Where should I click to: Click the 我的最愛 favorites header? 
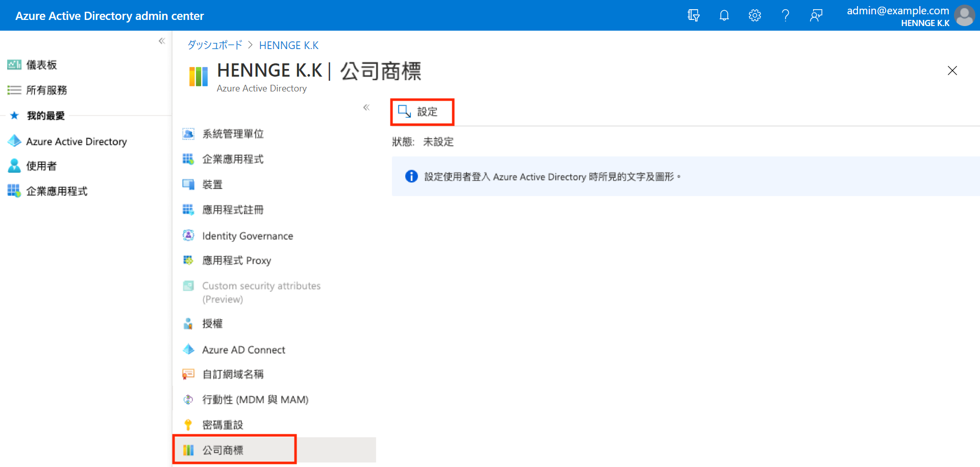46,115
